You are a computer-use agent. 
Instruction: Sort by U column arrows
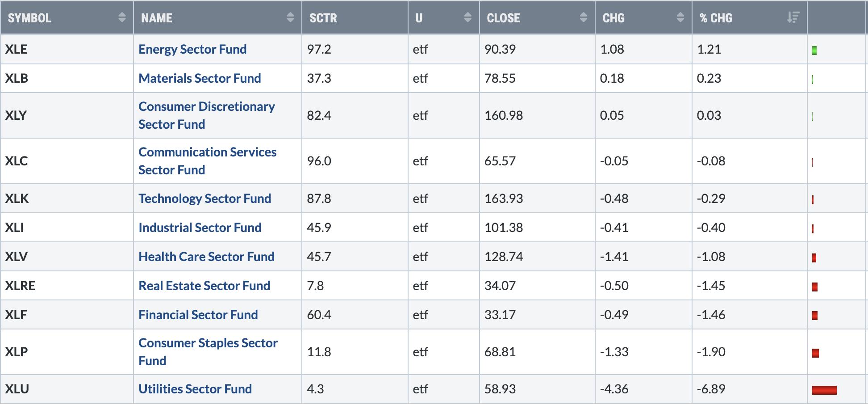[468, 18]
